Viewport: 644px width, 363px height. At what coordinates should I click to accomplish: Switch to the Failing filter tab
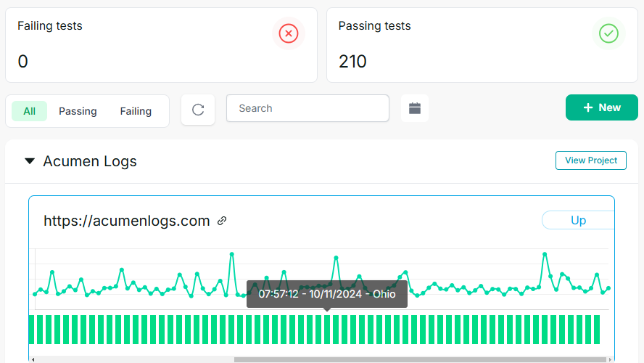(x=136, y=111)
